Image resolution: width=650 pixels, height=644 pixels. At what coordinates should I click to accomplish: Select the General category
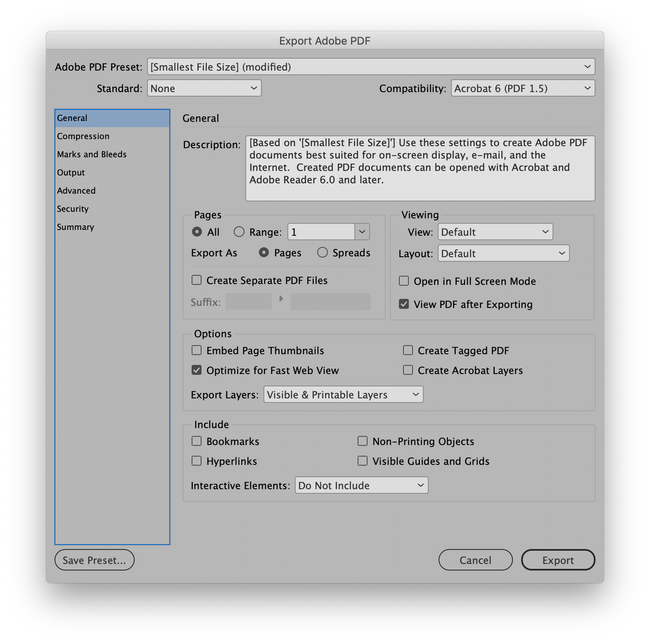click(x=112, y=118)
